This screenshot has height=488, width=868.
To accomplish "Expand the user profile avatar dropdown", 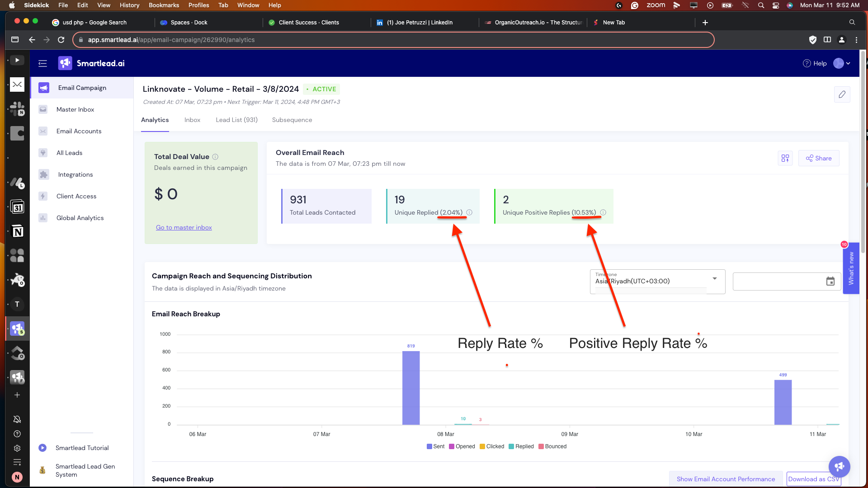I will pyautogui.click(x=842, y=63).
